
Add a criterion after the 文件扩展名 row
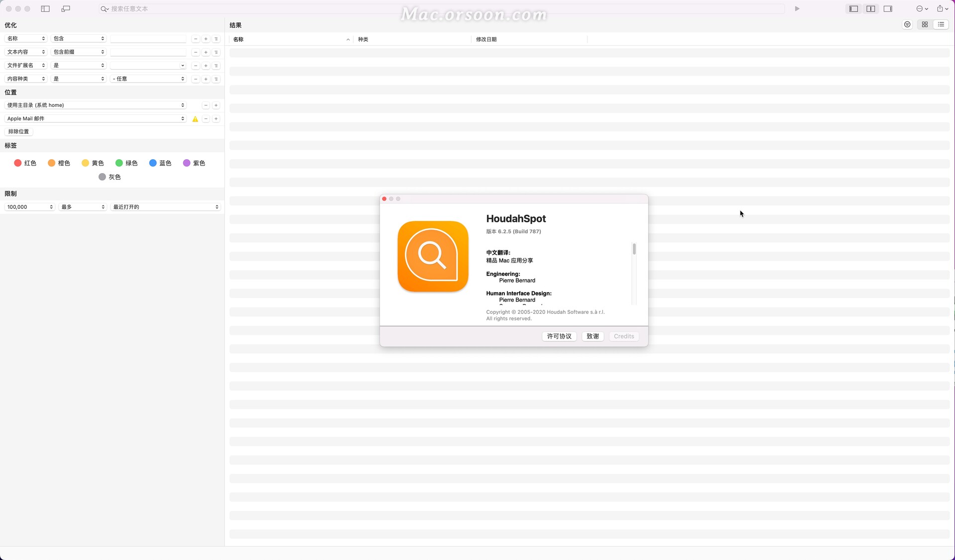click(x=206, y=66)
